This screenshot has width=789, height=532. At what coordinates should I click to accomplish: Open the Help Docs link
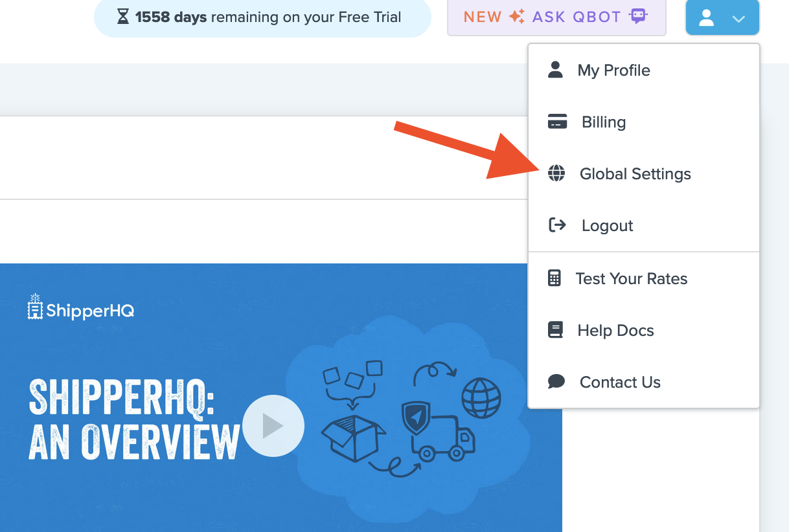[x=615, y=330]
